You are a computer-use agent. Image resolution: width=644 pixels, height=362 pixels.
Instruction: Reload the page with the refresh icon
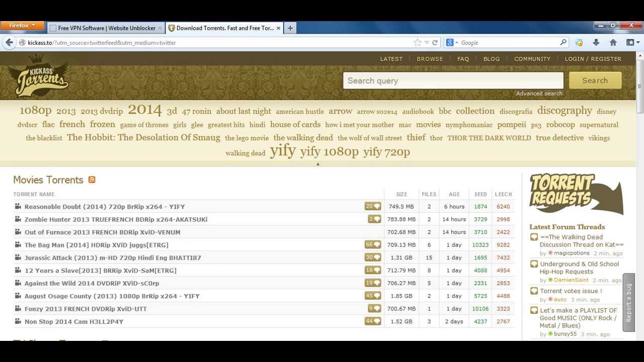[x=435, y=43]
